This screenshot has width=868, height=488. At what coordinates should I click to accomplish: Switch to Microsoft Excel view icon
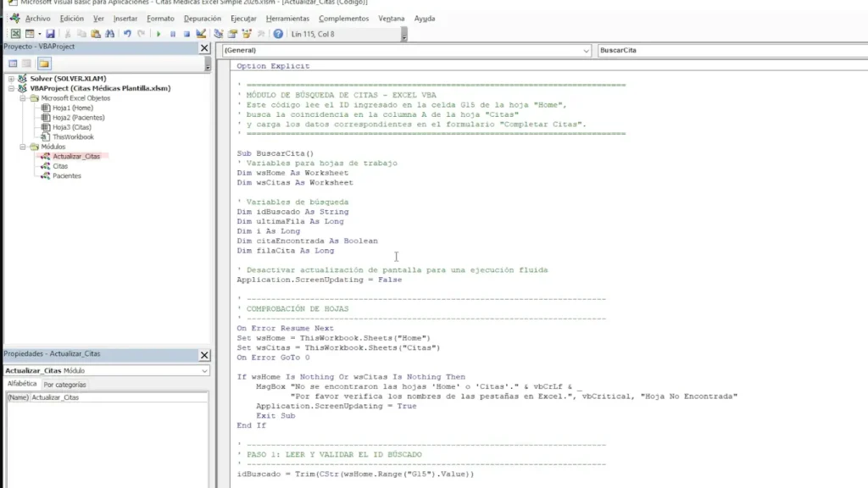[15, 34]
